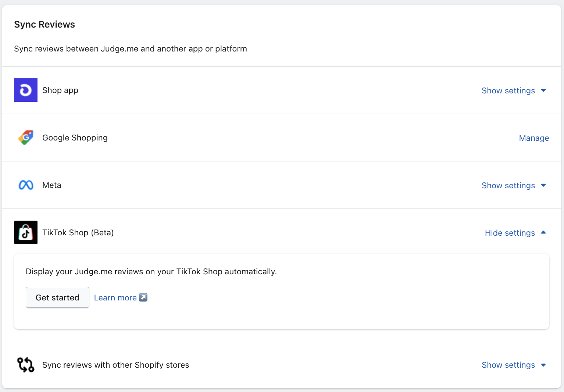Click the Get started button
This screenshot has width=564, height=392.
(57, 297)
